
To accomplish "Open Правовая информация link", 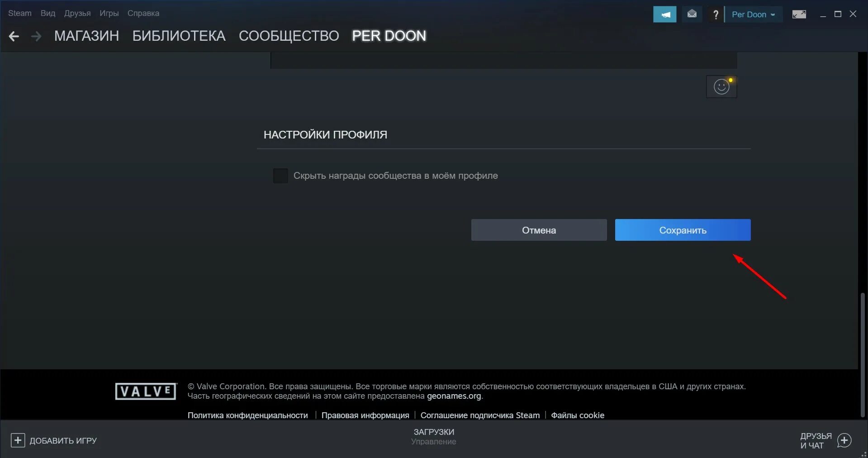I will point(365,415).
